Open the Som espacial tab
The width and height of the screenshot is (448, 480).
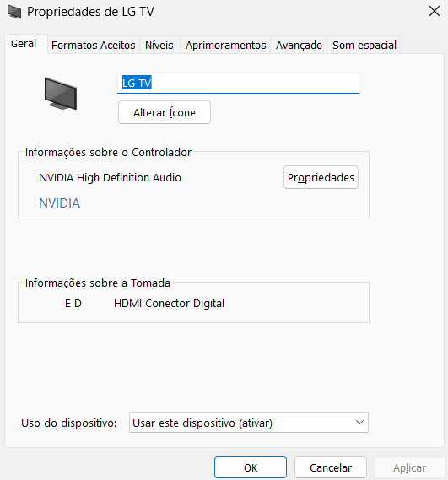pyautogui.click(x=364, y=45)
